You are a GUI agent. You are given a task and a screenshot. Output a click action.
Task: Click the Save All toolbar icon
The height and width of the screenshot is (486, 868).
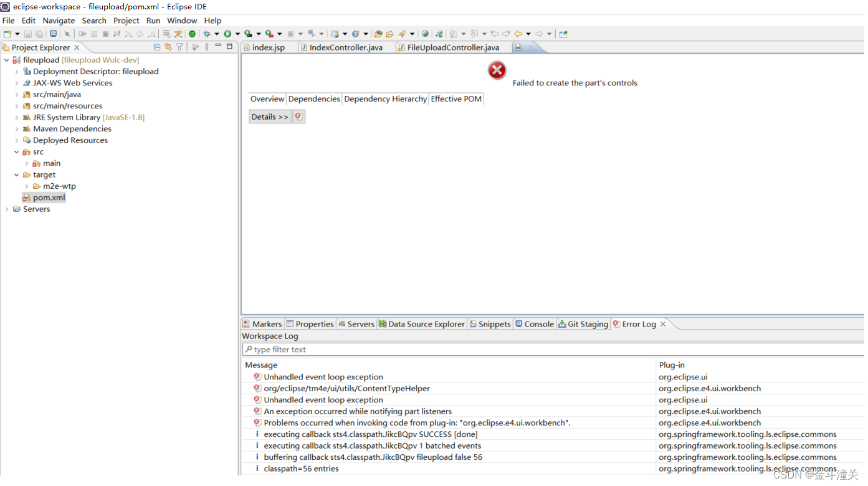[39, 34]
